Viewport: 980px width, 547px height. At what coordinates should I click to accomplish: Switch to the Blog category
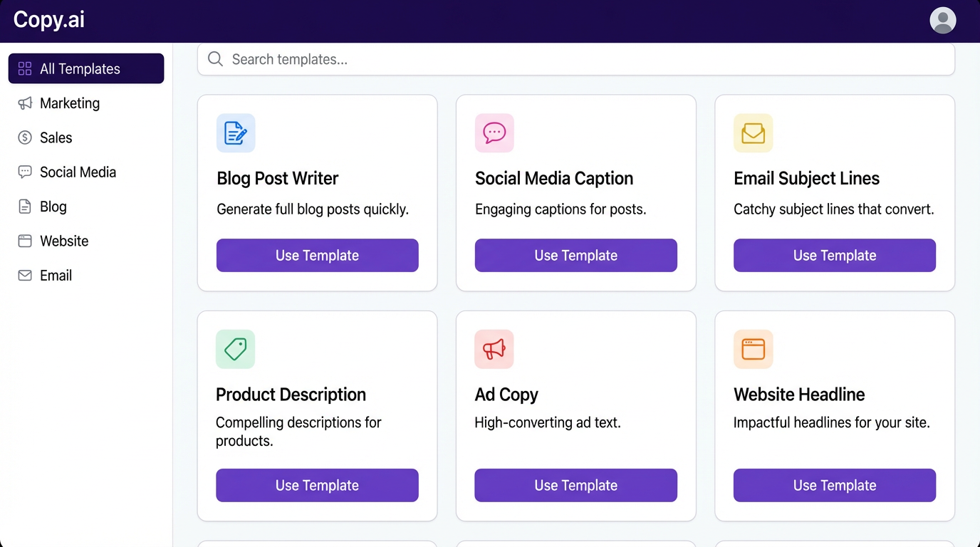[54, 207]
